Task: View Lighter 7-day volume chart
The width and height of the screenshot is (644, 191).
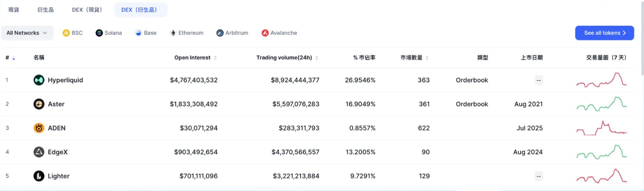Action: coord(601,176)
